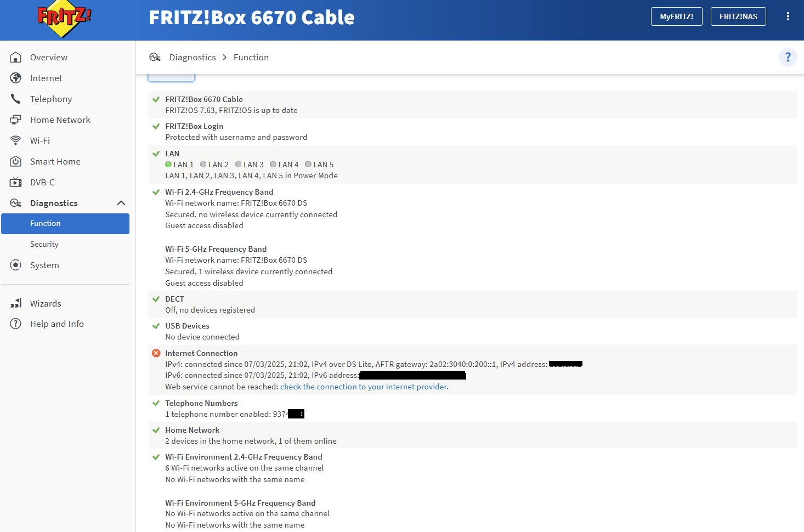Image resolution: width=804 pixels, height=532 pixels.
Task: Click the Wi-Fi signal icon
Action: (16, 140)
